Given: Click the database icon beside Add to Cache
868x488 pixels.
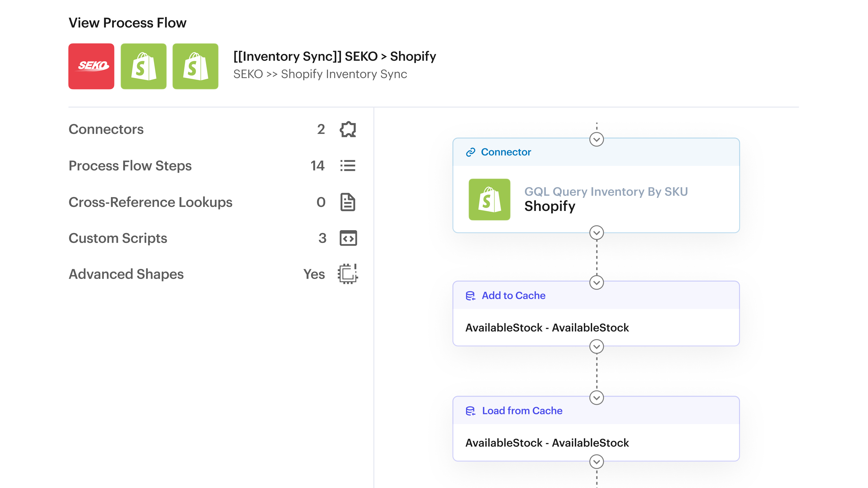Looking at the screenshot, I should click(x=470, y=296).
